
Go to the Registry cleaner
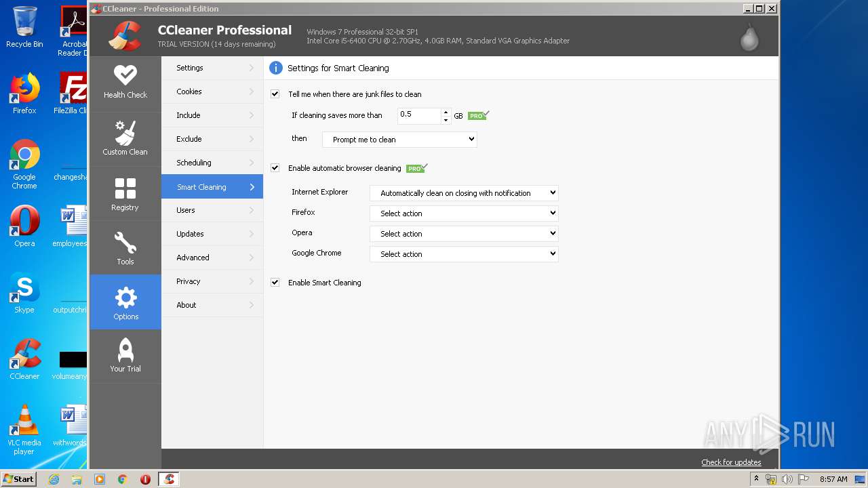tap(125, 195)
